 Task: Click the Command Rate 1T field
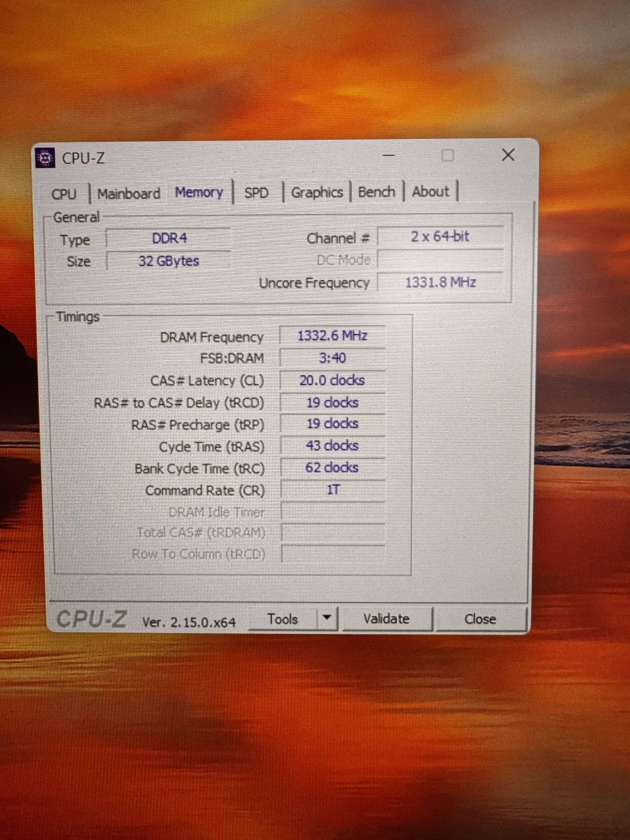point(332,490)
